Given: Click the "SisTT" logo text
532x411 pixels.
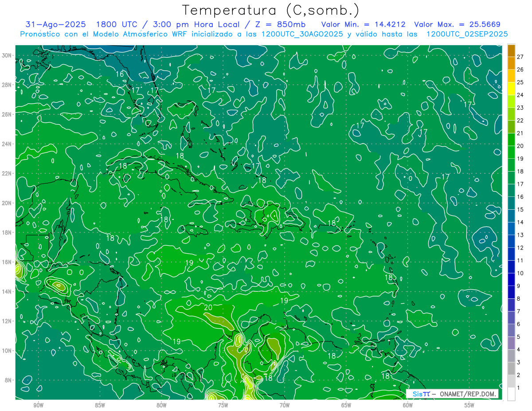Looking at the screenshot, I should click(x=421, y=394).
